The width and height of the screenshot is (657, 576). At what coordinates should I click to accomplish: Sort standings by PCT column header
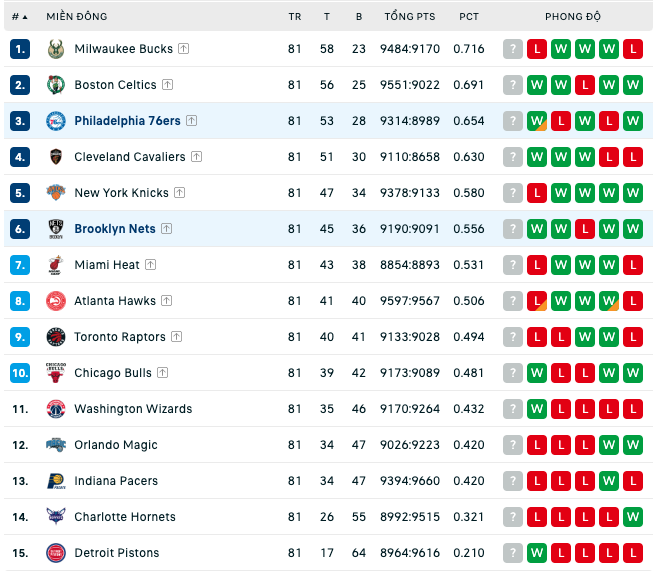pyautogui.click(x=469, y=17)
